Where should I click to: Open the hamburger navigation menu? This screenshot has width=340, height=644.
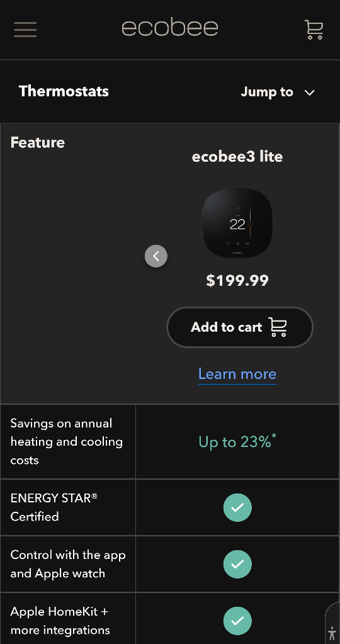click(x=25, y=29)
